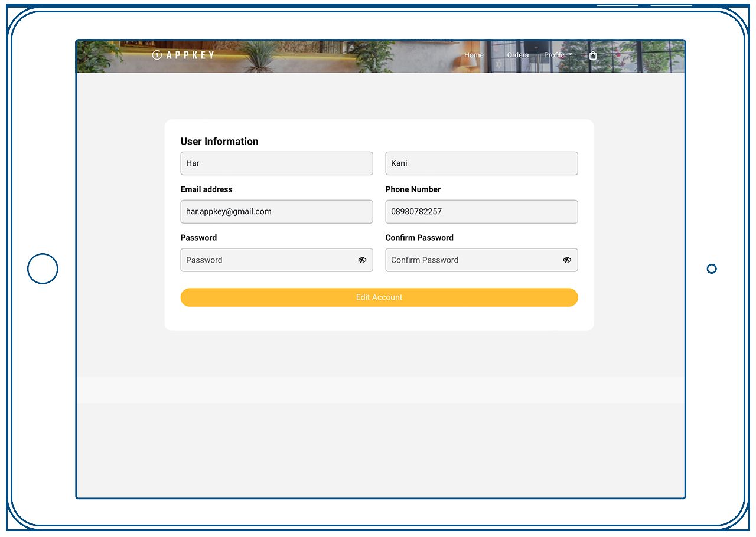Screen dimensions: 756x537
Task: Open the shopping bag cart icon
Action: [593, 55]
